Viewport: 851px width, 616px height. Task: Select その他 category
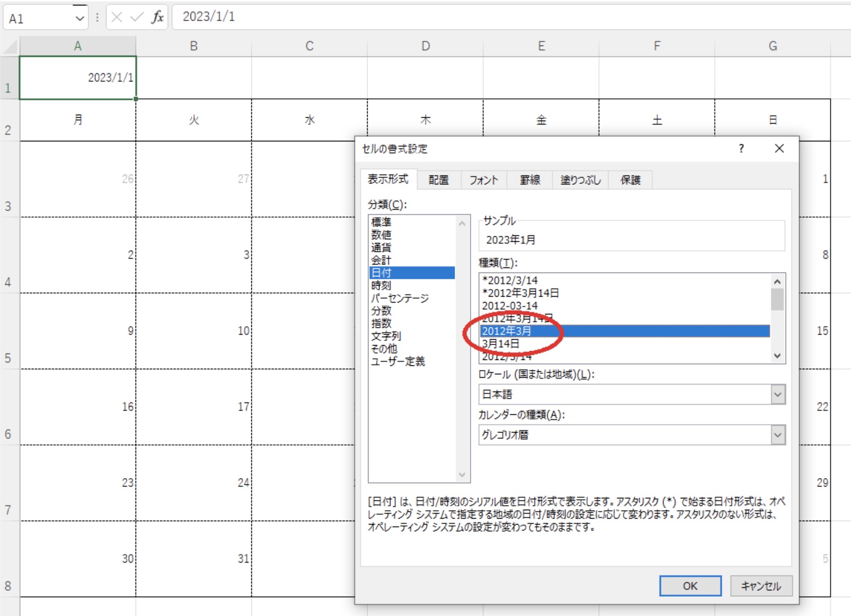tap(412, 349)
